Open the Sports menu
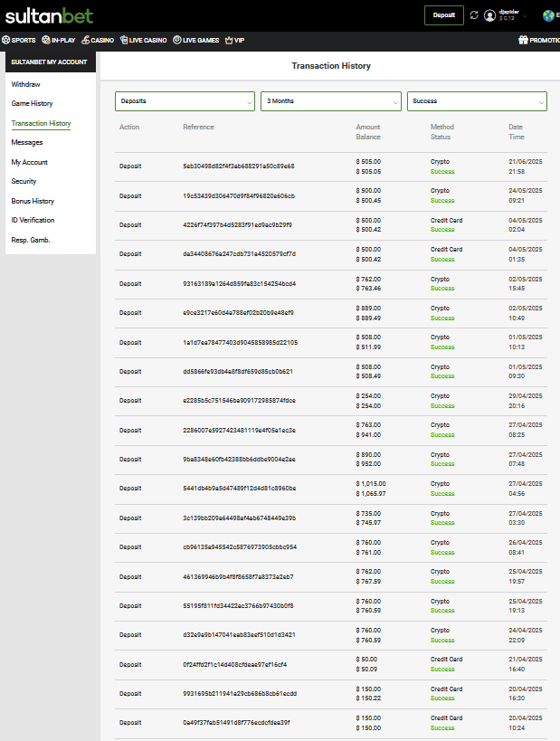The image size is (560, 741). point(24,40)
